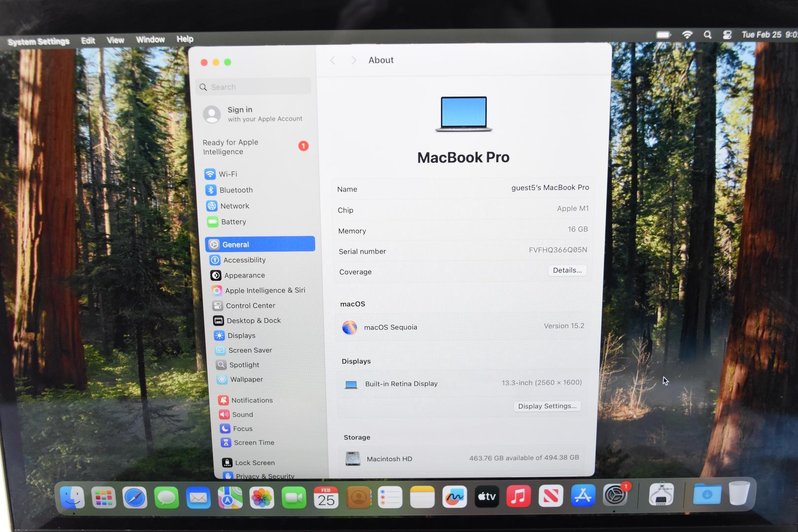Viewport: 798px width, 532px height.
Task: Open Sound settings
Action: click(x=236, y=415)
